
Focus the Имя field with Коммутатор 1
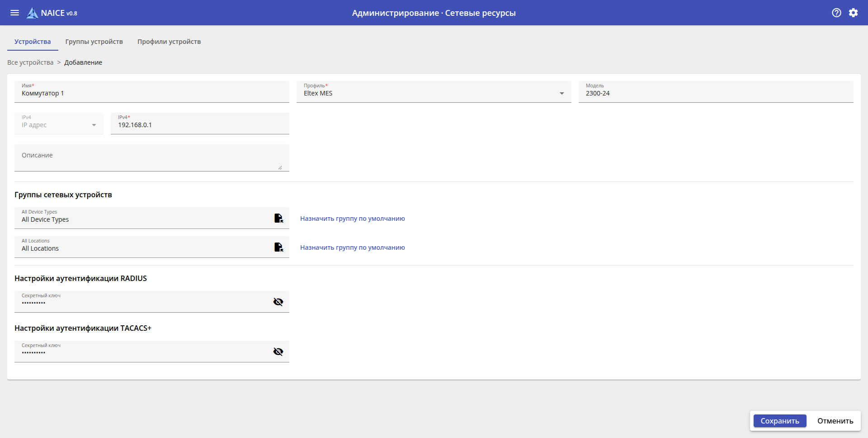coord(152,92)
